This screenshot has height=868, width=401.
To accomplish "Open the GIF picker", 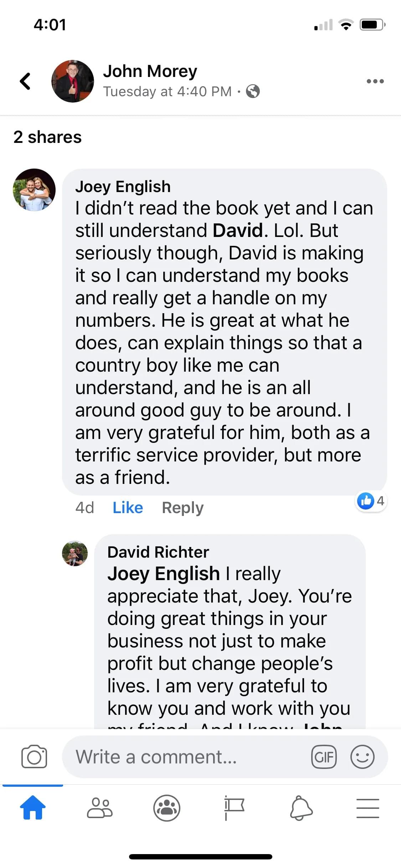I will pos(324,756).
